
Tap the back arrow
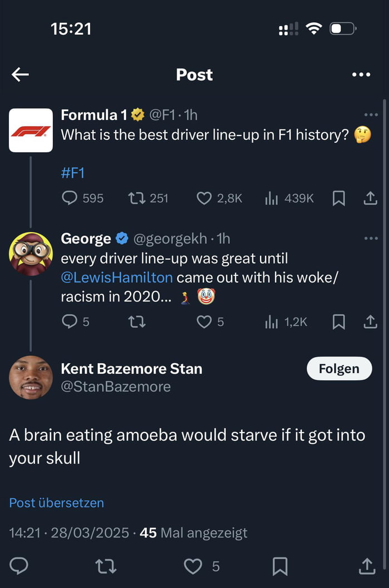click(x=20, y=74)
